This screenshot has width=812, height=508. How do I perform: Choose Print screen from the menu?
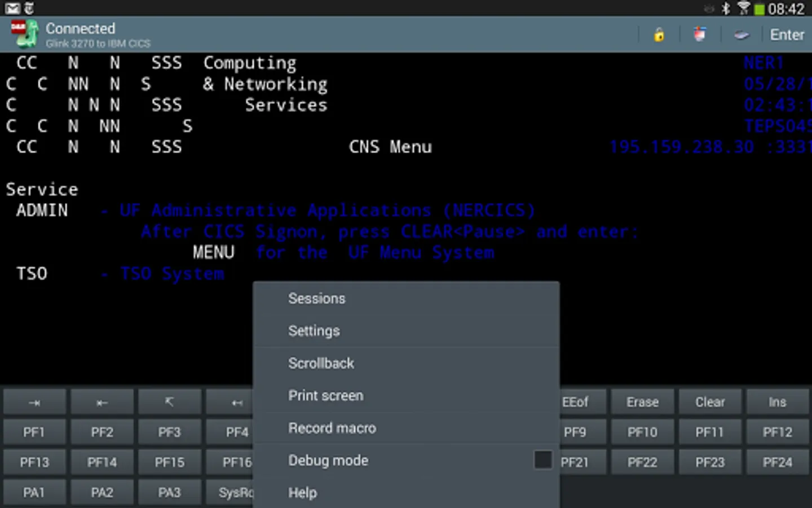tap(407, 396)
